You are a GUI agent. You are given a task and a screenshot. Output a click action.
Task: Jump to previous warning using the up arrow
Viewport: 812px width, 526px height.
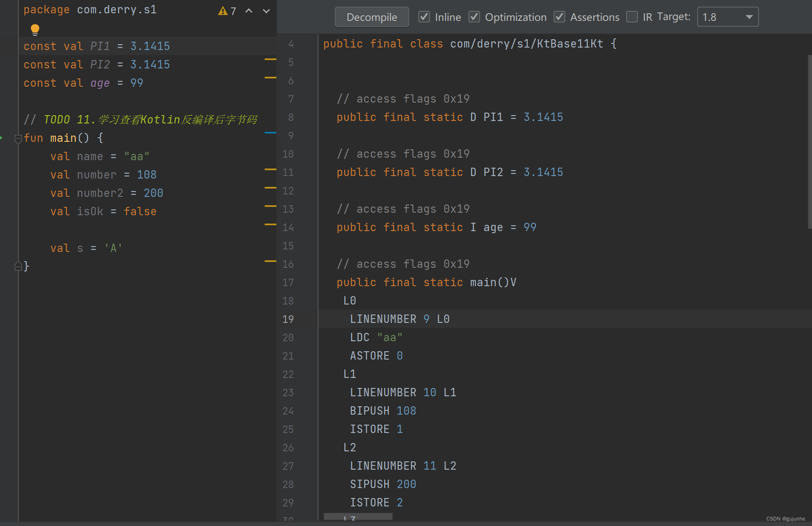249,11
